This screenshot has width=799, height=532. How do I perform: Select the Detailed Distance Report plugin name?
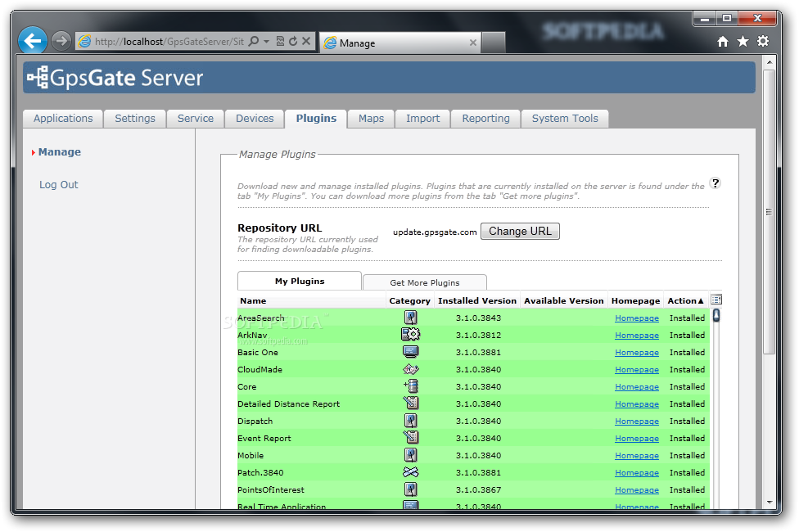click(288, 404)
